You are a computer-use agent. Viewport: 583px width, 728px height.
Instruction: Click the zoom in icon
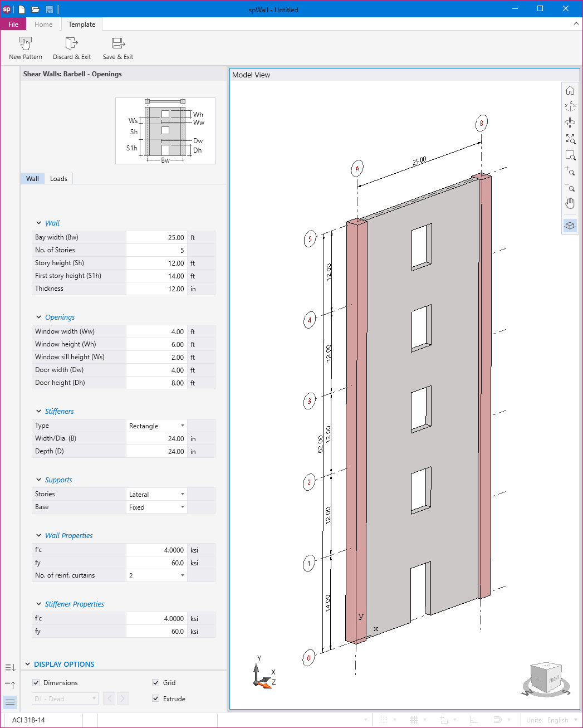(570, 171)
